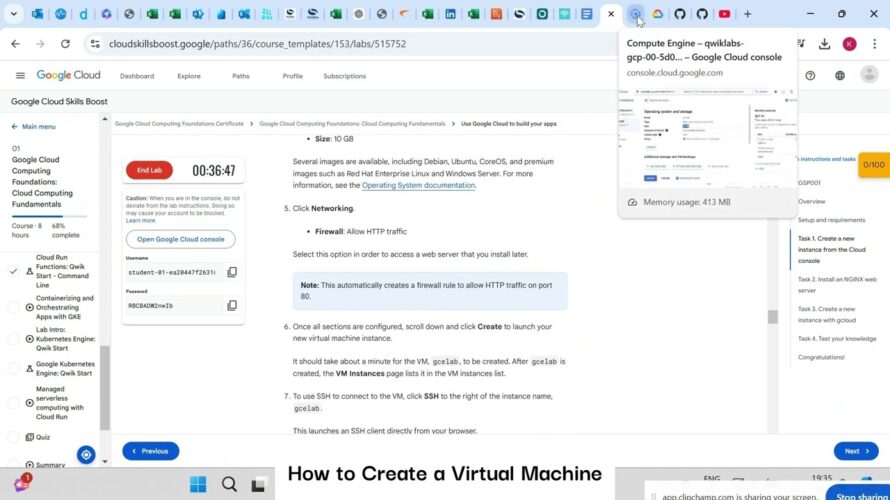
Task: Open Paths in top navigation
Action: [241, 76]
